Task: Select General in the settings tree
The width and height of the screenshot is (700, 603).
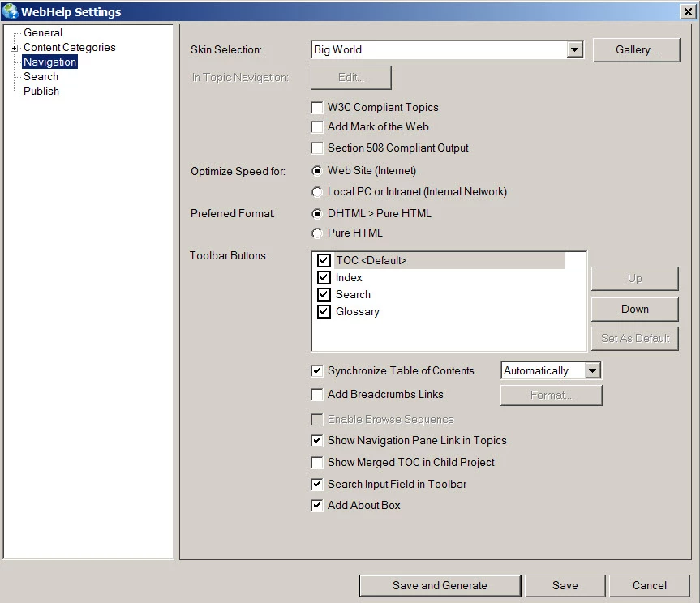Action: click(43, 32)
